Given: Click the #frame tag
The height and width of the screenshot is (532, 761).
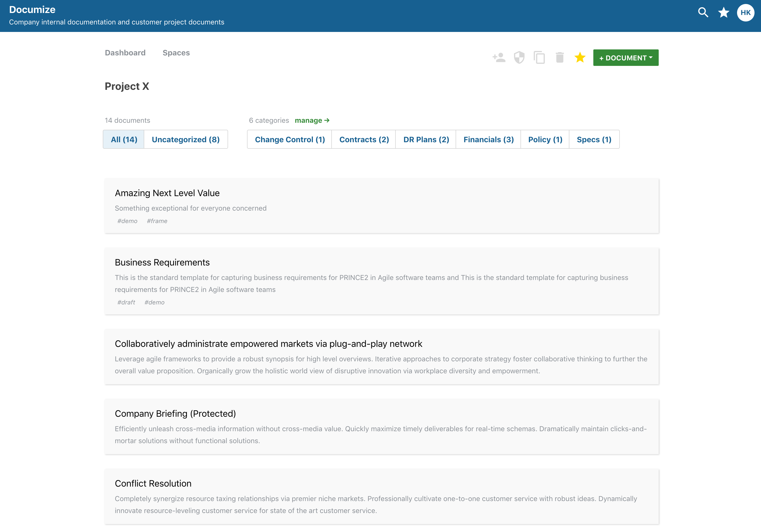Looking at the screenshot, I should tap(157, 221).
